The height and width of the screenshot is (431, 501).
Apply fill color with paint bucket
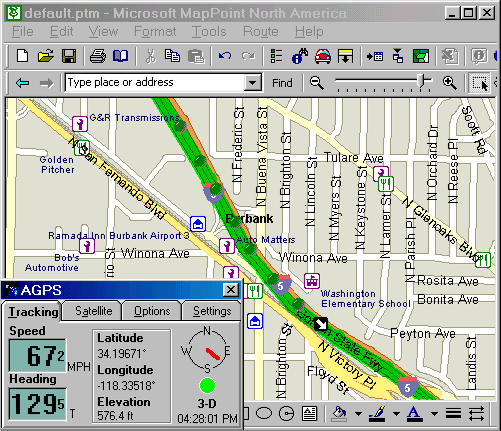click(339, 414)
